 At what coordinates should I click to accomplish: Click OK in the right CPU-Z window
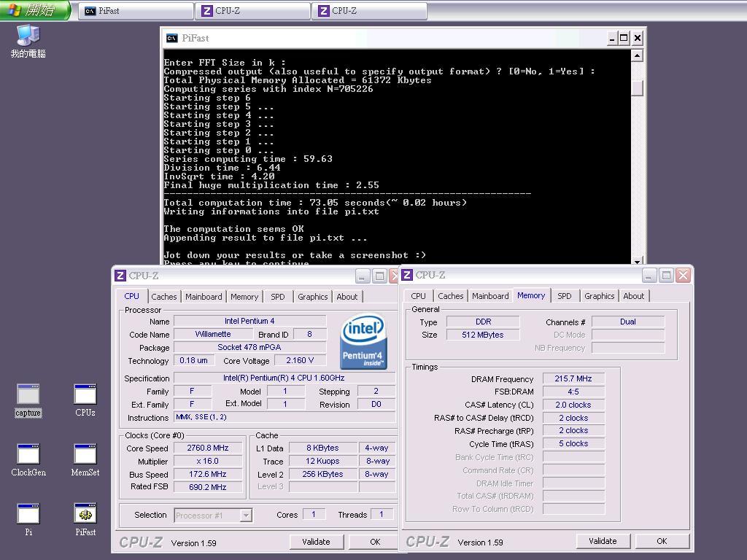pyautogui.click(x=662, y=541)
